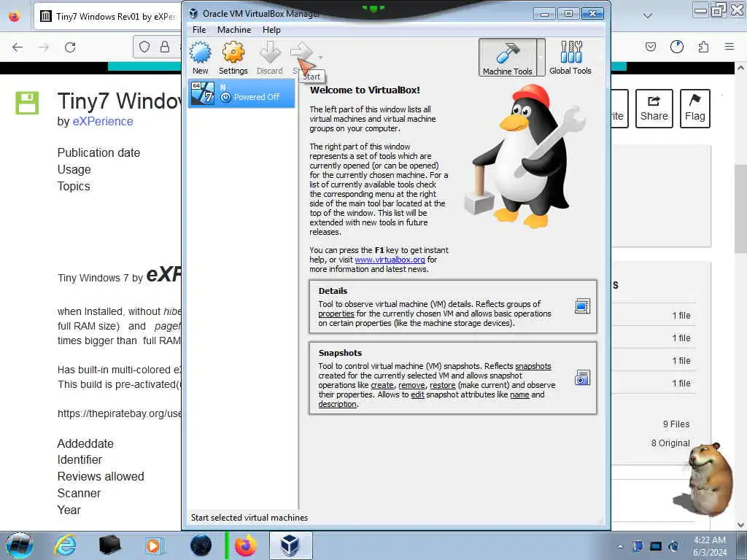Viewport: 747px width, 560px height.
Task: Click the properties link in Details
Action: (x=336, y=314)
